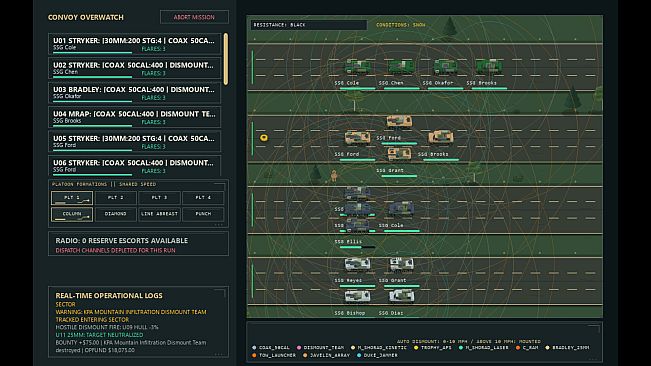Click the DISMOUNT_TEAM pink legend dot
Image resolution: width=651 pixels, height=366 pixels.
point(299,348)
